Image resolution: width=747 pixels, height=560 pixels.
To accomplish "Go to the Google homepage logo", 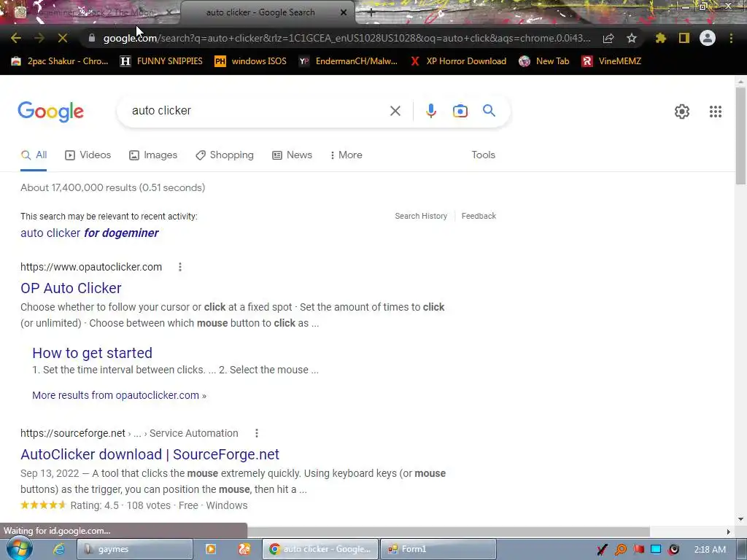I will (50, 112).
